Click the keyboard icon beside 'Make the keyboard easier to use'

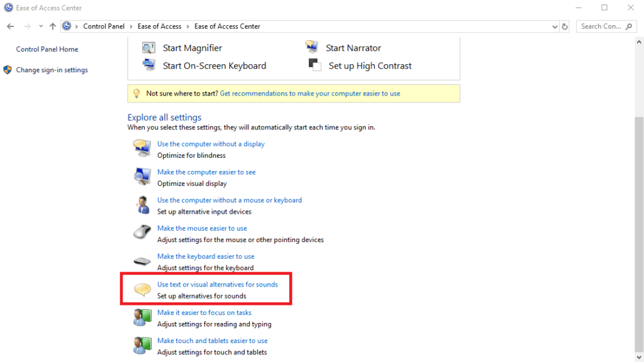point(142,261)
